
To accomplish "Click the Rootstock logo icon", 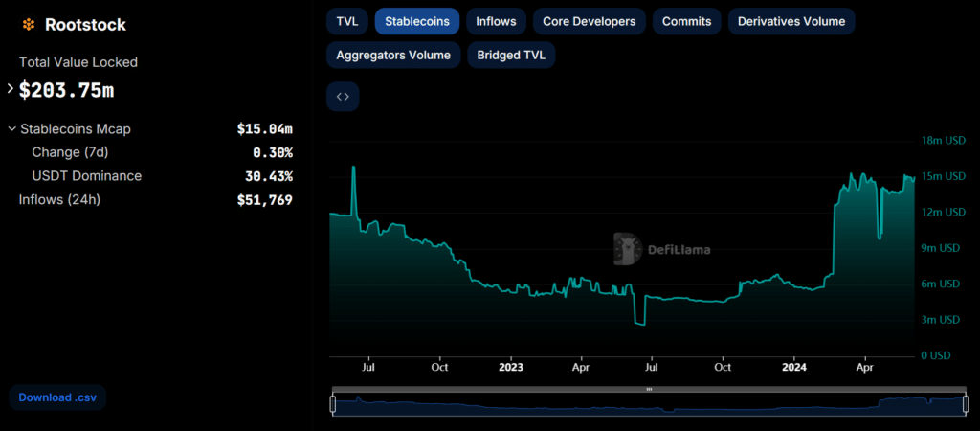I will [x=28, y=25].
